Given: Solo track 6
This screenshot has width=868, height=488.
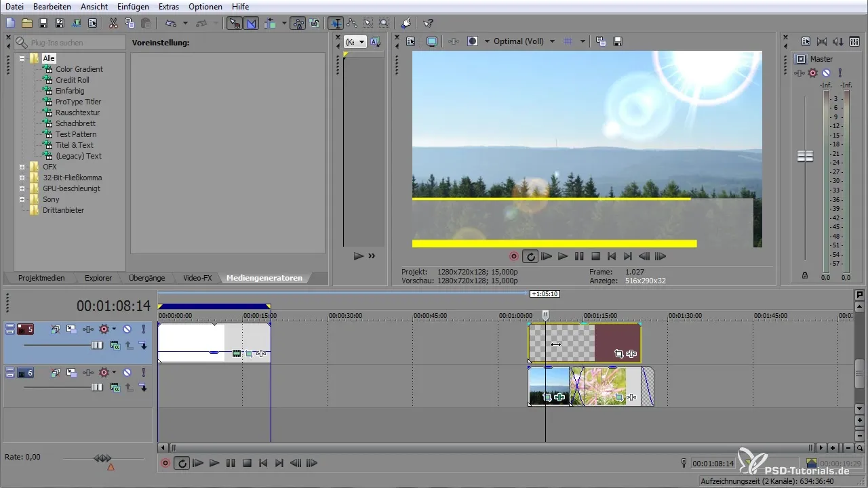Looking at the screenshot, I should pos(144,372).
